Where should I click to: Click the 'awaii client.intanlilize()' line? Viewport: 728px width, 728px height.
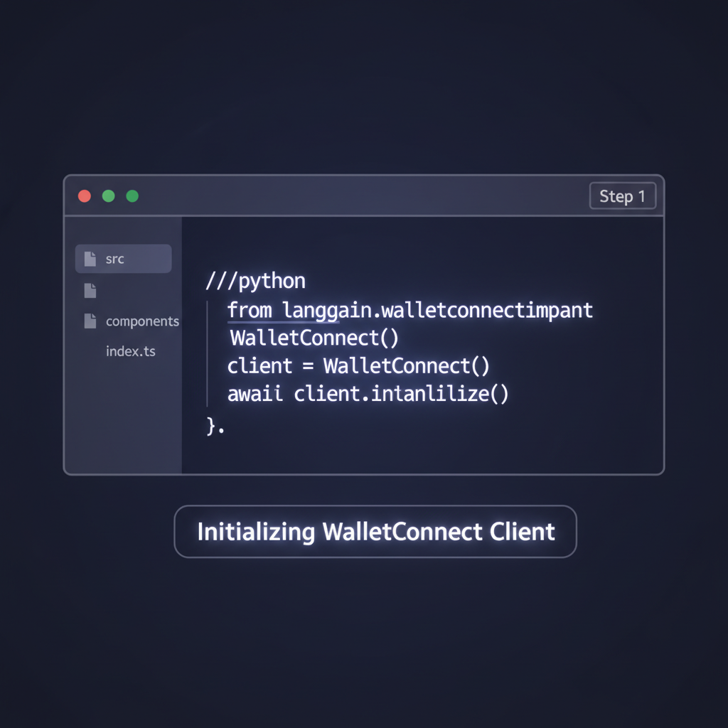coord(368,394)
